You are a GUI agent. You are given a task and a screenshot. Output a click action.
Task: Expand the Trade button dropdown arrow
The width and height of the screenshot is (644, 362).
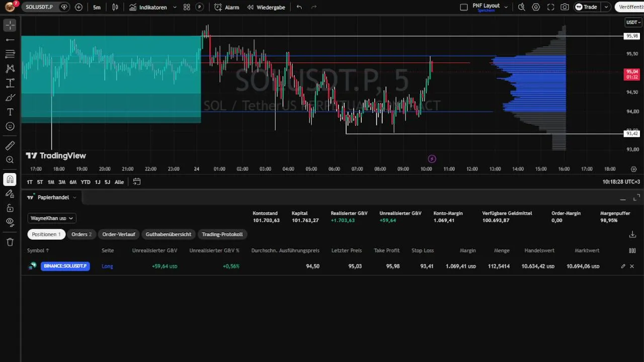coord(606,7)
